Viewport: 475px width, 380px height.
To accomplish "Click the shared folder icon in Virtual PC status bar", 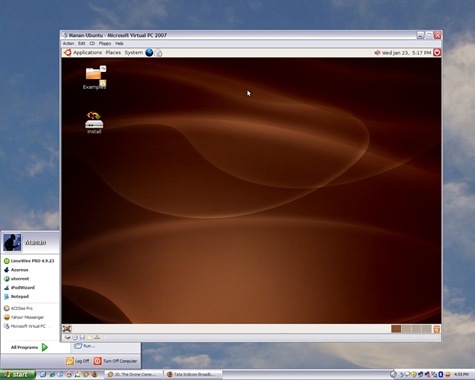I will pos(90,337).
